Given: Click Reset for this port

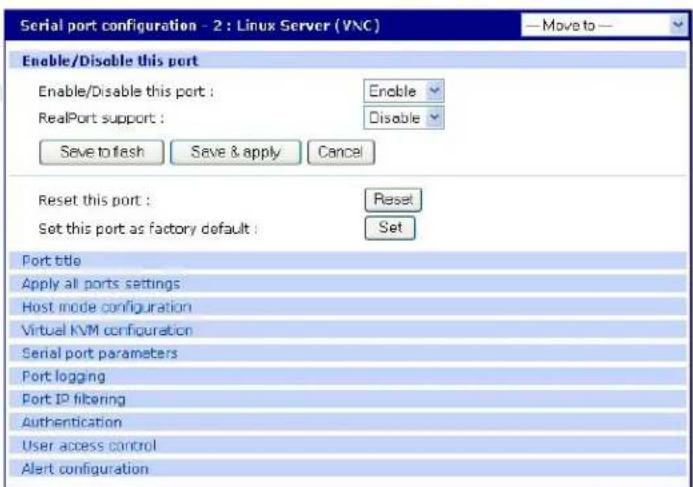Looking at the screenshot, I should [393, 200].
